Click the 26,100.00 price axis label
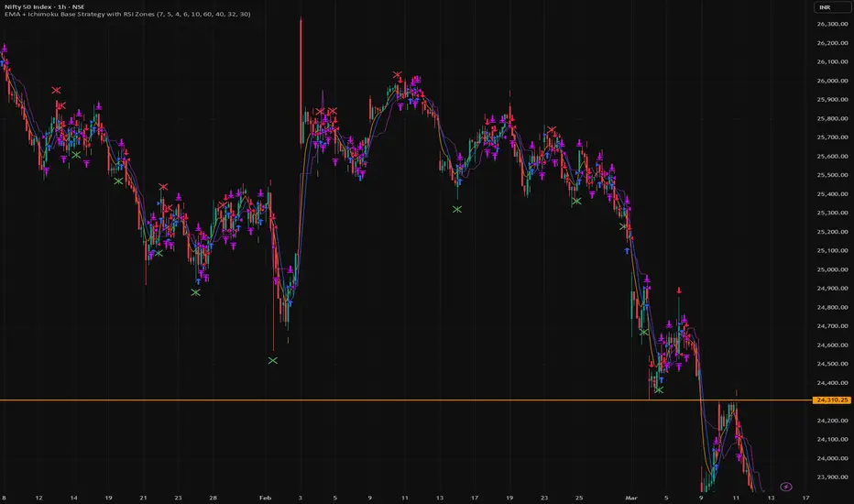 832,61
